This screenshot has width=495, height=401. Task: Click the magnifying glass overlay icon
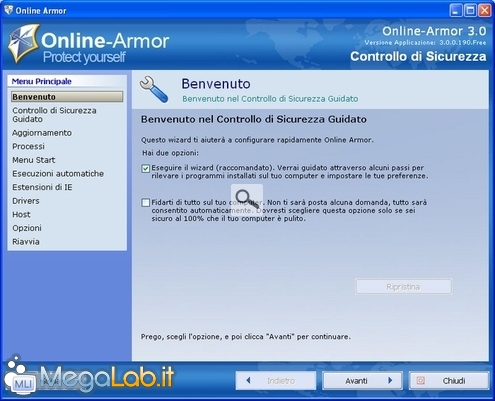pos(247,199)
